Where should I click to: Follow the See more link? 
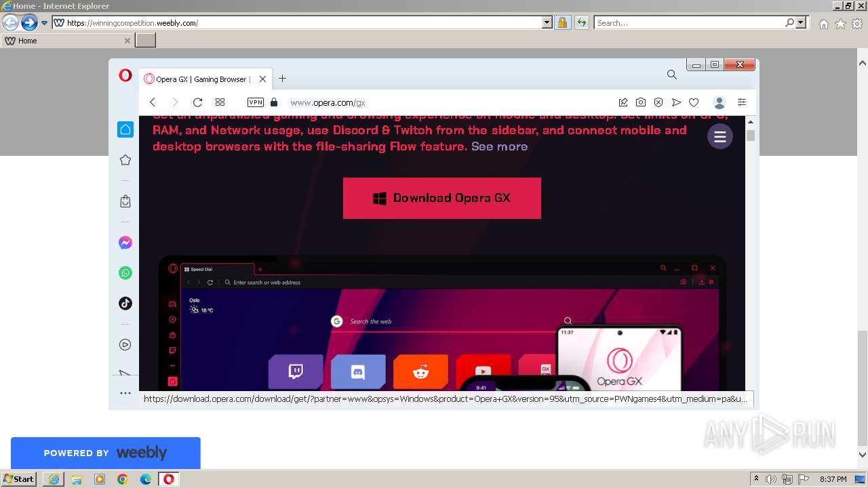click(x=499, y=146)
